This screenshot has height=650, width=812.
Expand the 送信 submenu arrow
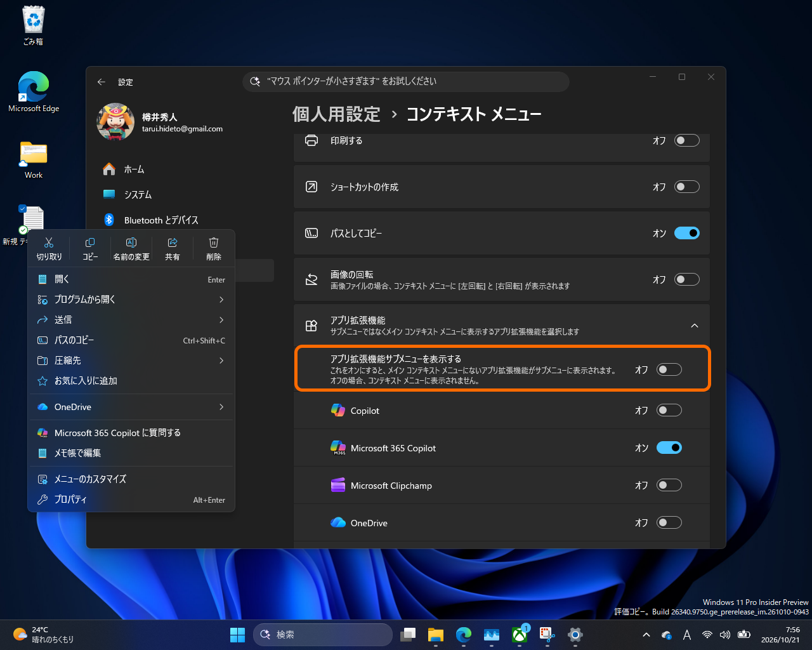tap(221, 320)
